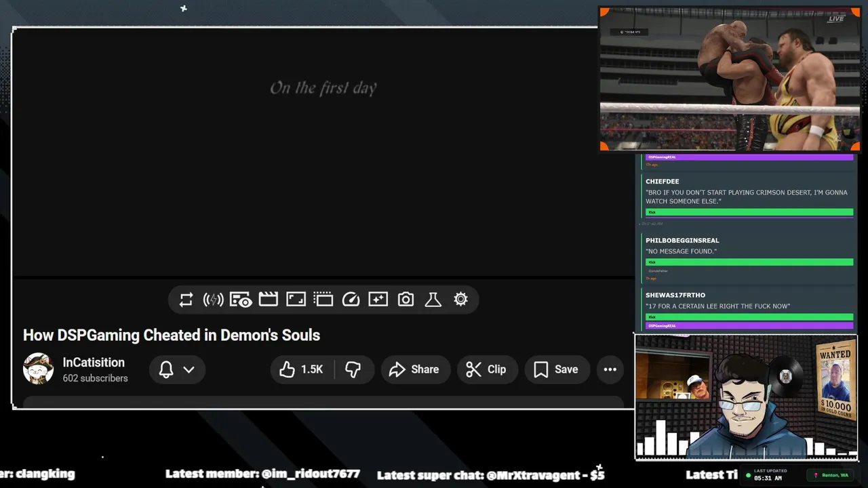Share the video

pyautogui.click(x=415, y=369)
